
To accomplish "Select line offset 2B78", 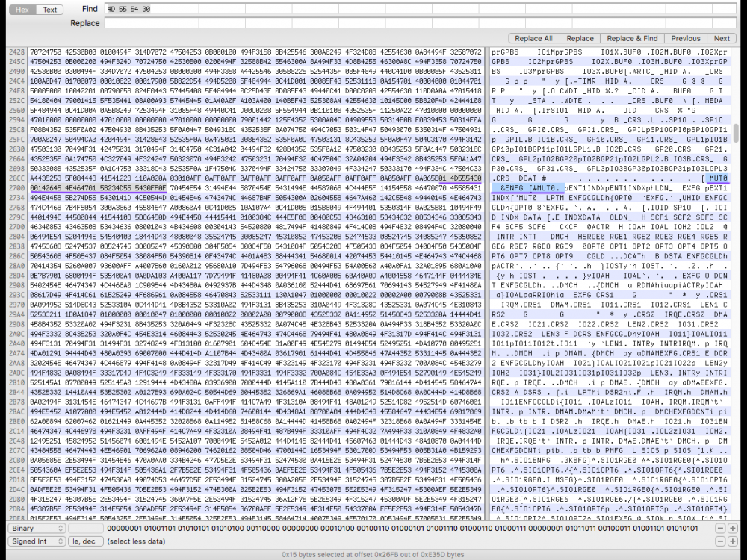I will [16, 402].
